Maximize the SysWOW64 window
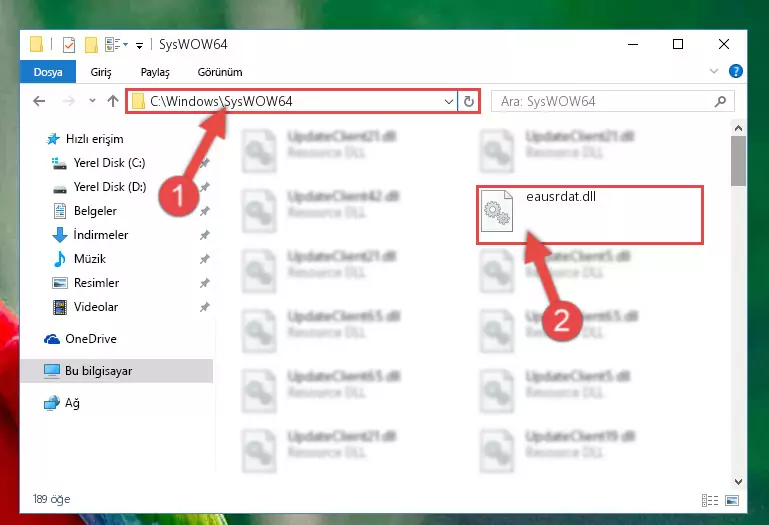 tap(678, 44)
